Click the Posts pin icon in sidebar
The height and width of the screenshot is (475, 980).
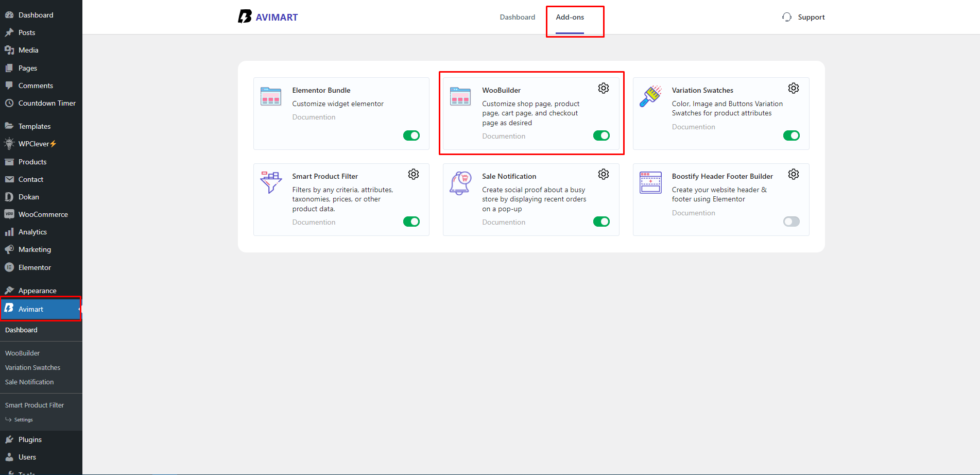pos(9,32)
